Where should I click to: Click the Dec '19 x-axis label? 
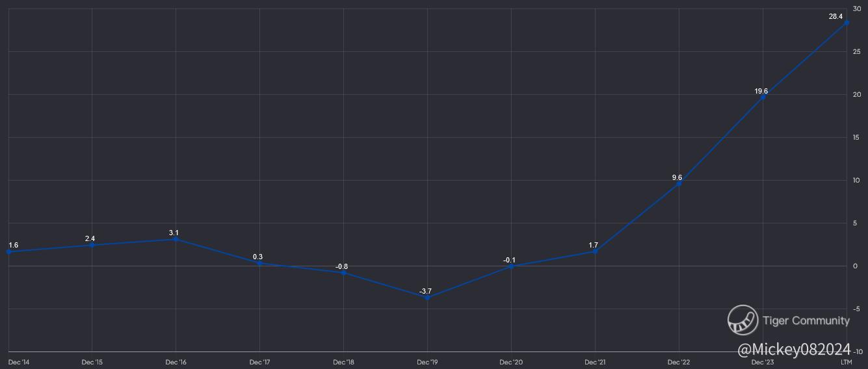click(427, 362)
